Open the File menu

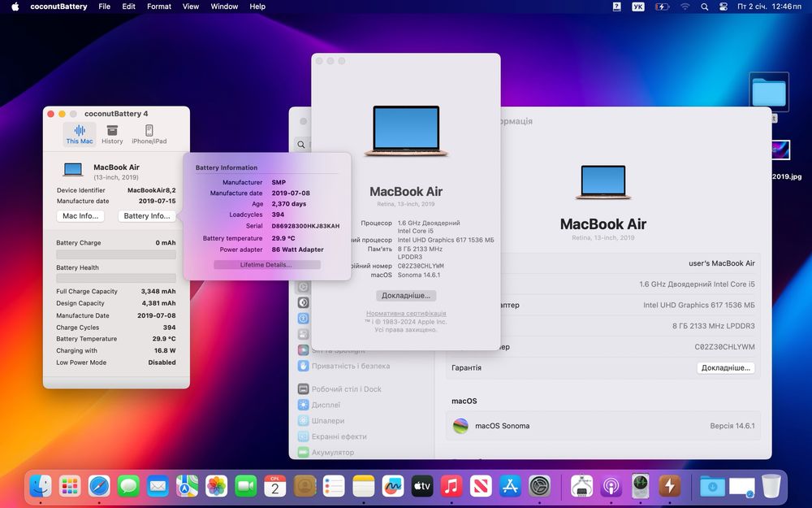pos(105,7)
